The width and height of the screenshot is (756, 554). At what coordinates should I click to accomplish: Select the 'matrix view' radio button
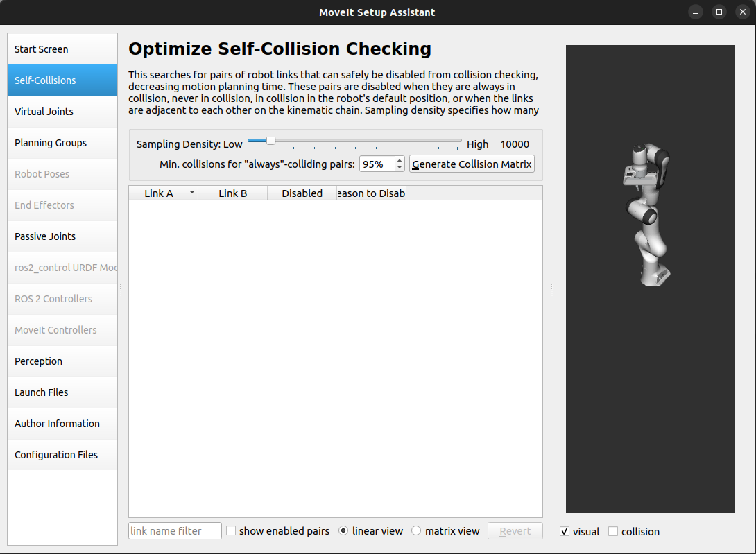(x=415, y=530)
